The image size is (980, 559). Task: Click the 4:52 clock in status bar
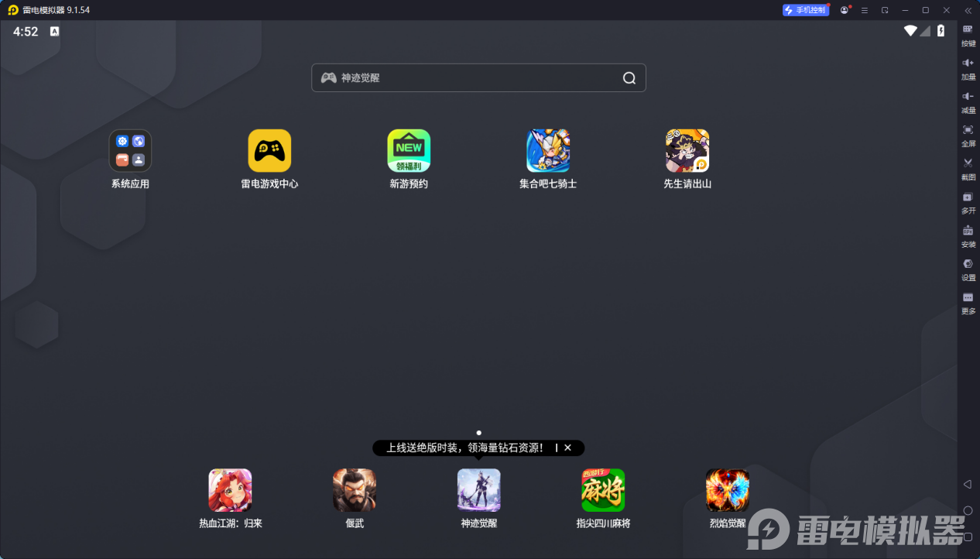[x=26, y=32]
